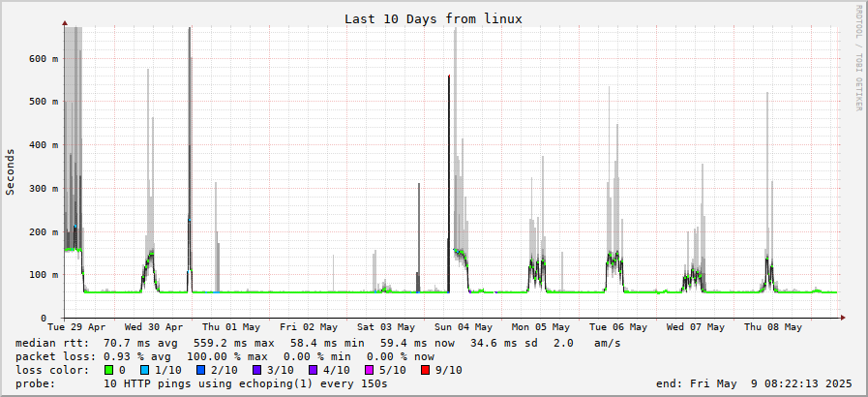Screen dimensions: 868x397
Task: Click the 'Thu 08 May' x-axis date label
Action: click(773, 327)
